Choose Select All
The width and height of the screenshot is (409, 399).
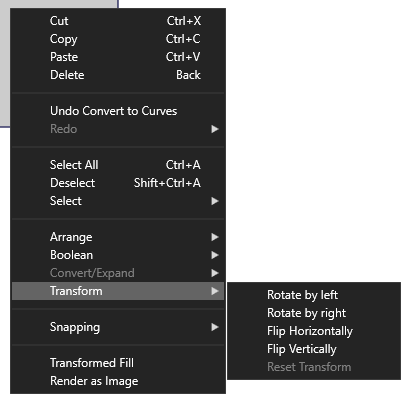[118, 165]
